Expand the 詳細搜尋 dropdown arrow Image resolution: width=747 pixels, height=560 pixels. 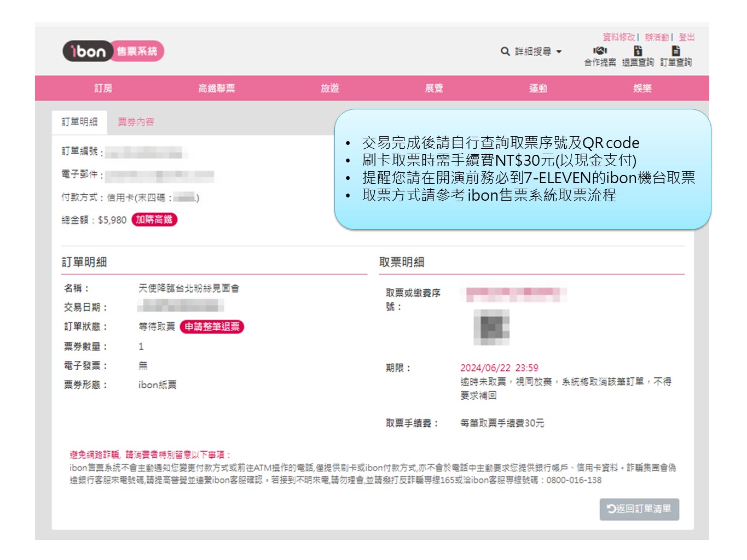click(x=559, y=51)
